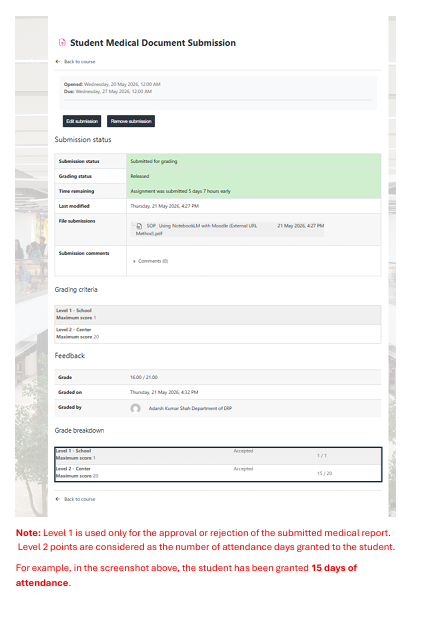Open the top Back to course link
The width and height of the screenshot is (434, 625).
click(80, 62)
